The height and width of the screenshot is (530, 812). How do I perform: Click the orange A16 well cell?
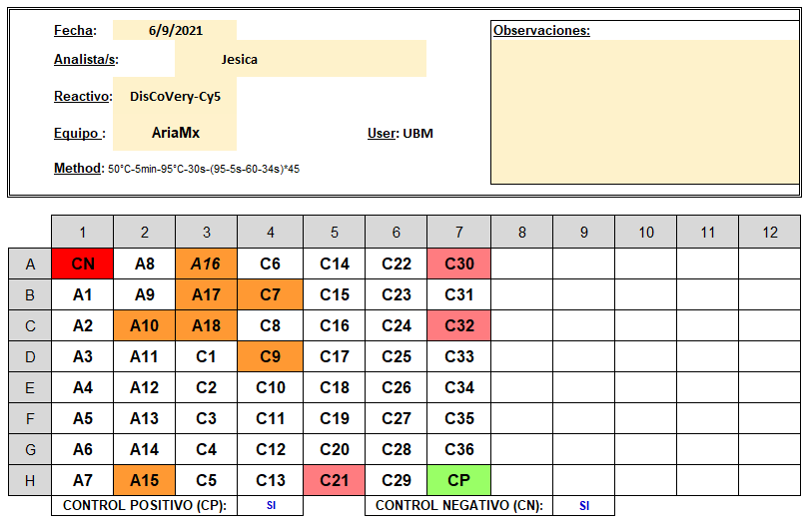[206, 264]
